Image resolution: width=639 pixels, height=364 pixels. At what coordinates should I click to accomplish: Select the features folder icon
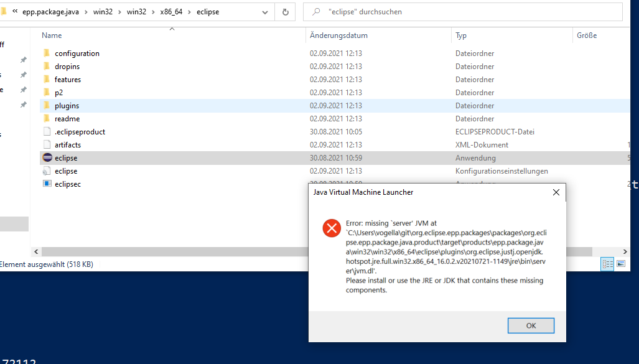(47, 79)
